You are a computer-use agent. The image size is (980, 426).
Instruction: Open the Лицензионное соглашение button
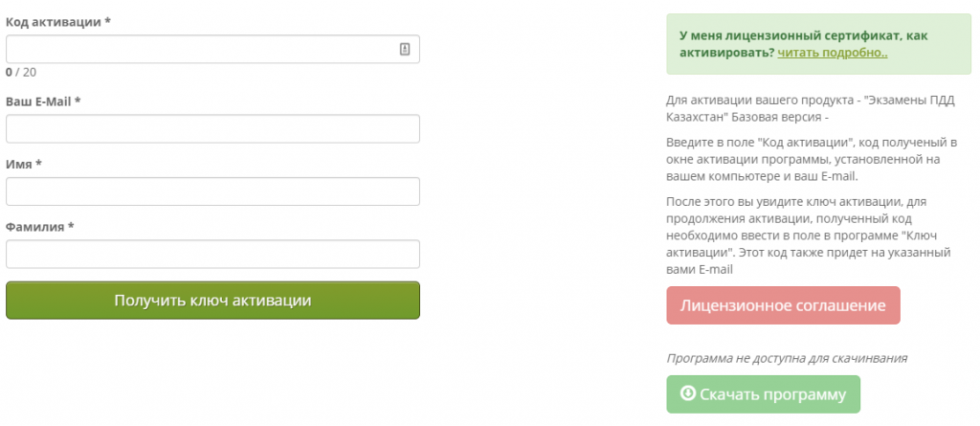(783, 305)
